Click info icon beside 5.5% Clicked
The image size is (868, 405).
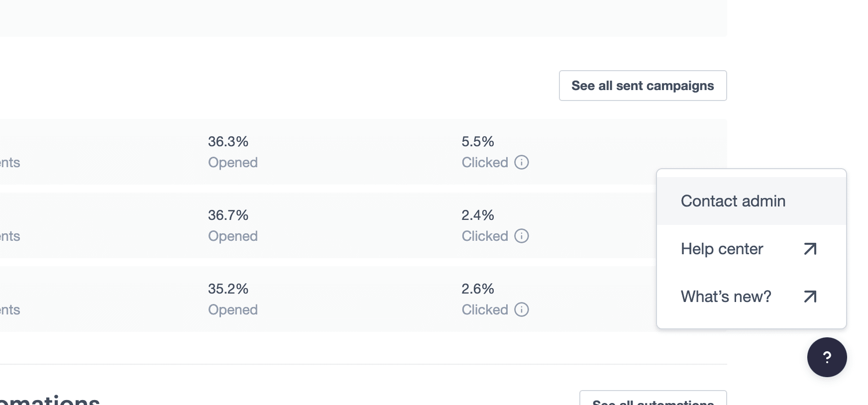point(521,162)
